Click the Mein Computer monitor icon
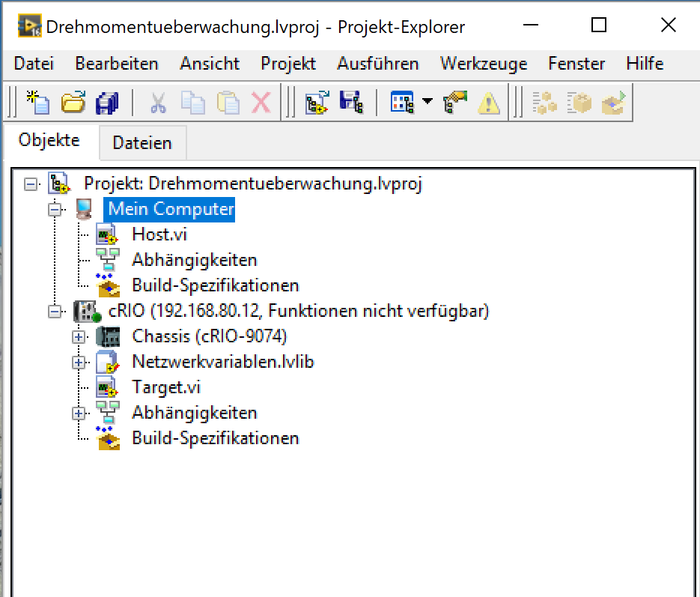Screen dimensions: 700x597 (x=84, y=210)
